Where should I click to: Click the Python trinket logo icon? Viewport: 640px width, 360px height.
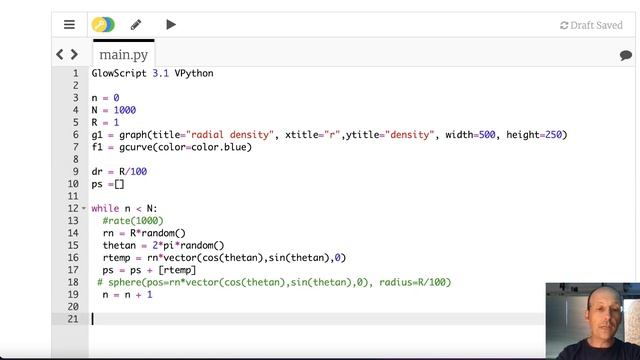(103, 24)
